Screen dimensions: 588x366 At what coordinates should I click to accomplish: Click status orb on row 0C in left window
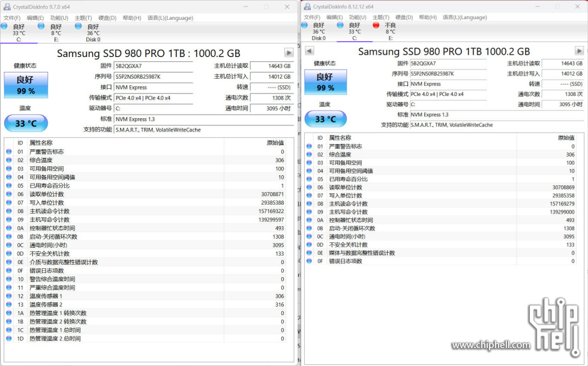pos(9,245)
